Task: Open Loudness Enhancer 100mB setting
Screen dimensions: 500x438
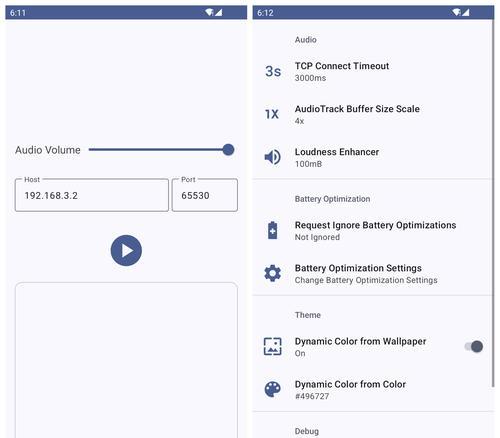Action: pos(373,157)
